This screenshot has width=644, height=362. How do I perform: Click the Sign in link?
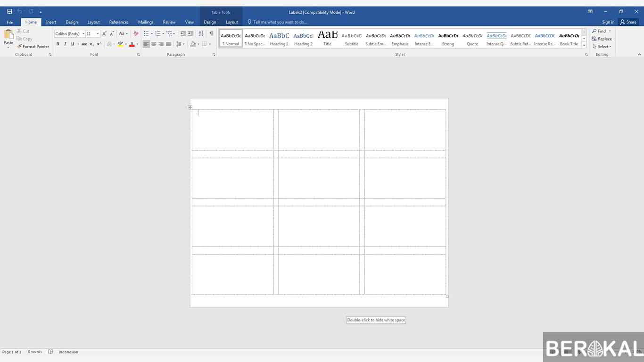coord(608,22)
